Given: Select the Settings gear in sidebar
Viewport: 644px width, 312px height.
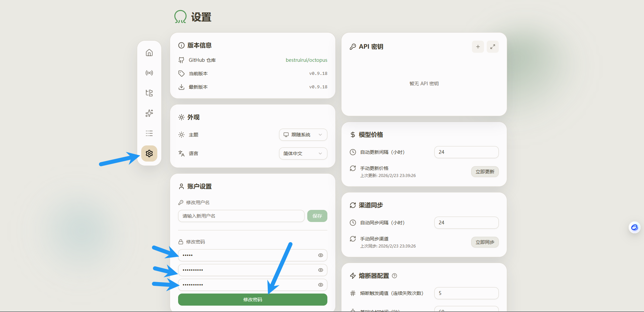Looking at the screenshot, I should coord(149,153).
